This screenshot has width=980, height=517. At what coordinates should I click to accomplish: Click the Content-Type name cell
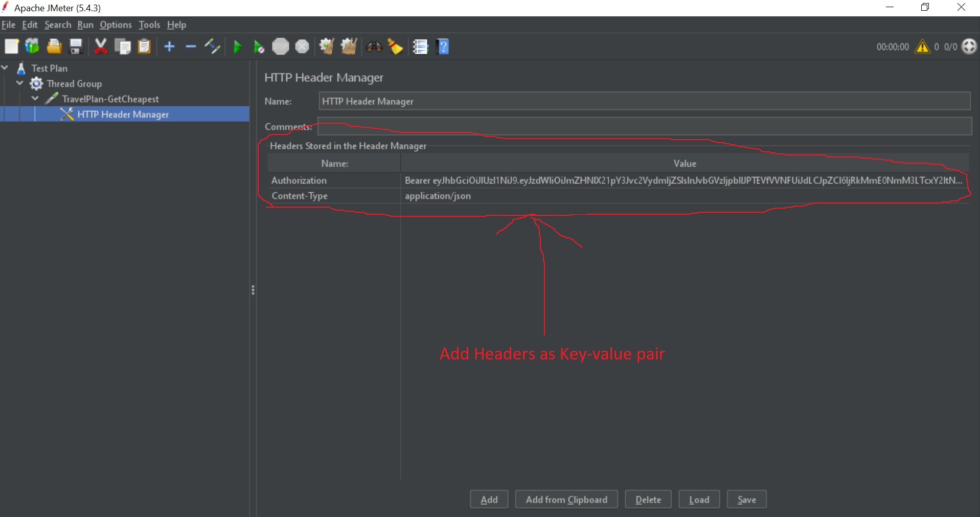coord(334,195)
